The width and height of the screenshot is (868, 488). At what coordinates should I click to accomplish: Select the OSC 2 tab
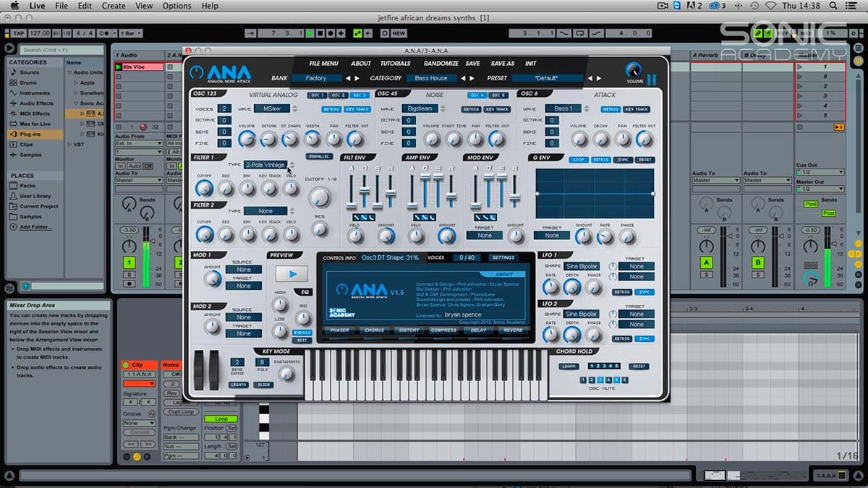[339, 95]
